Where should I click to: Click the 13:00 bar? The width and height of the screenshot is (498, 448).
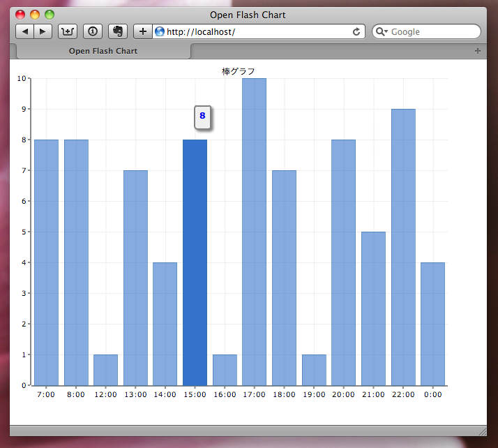tap(135, 278)
